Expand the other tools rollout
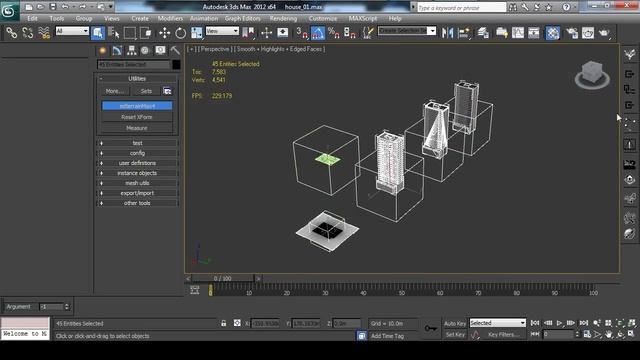 (x=137, y=203)
